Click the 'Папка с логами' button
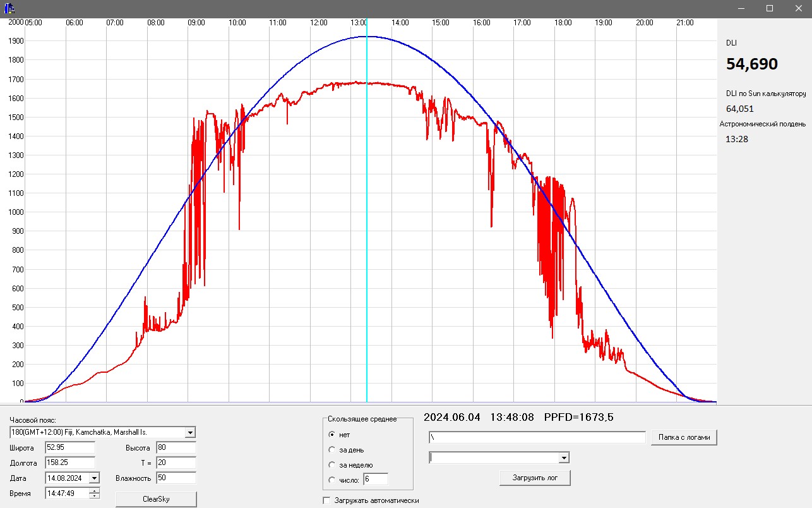The image size is (812, 508). [x=684, y=437]
